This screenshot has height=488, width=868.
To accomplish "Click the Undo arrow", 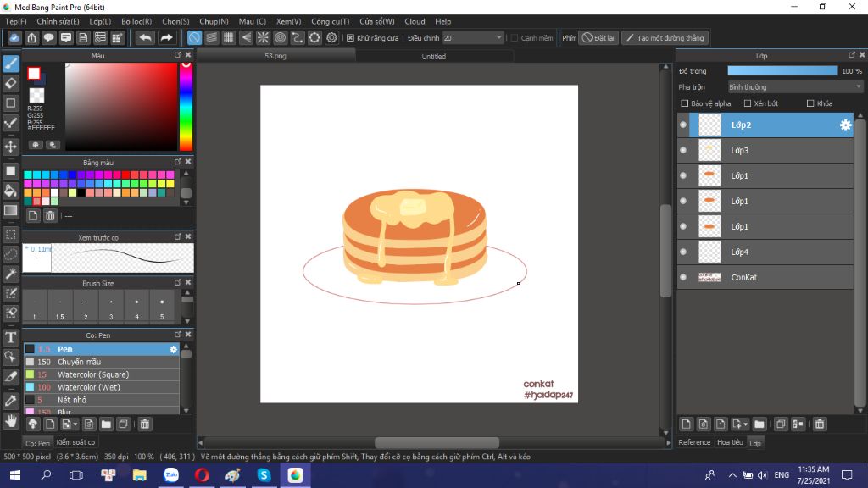I will 145,37.
